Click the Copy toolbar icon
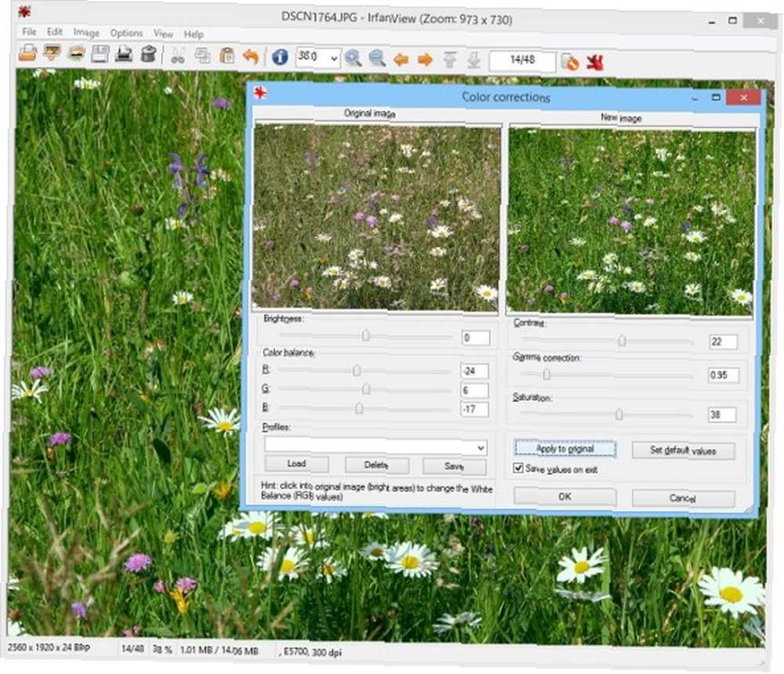784x674 pixels. click(202, 56)
